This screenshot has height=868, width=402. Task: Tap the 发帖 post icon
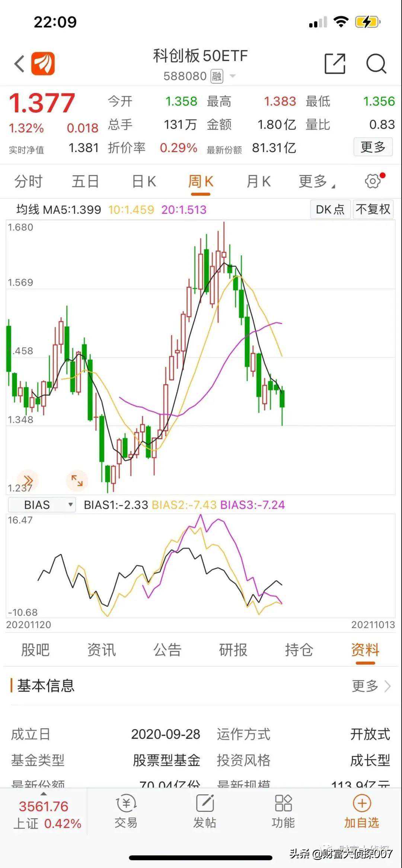pos(205,811)
